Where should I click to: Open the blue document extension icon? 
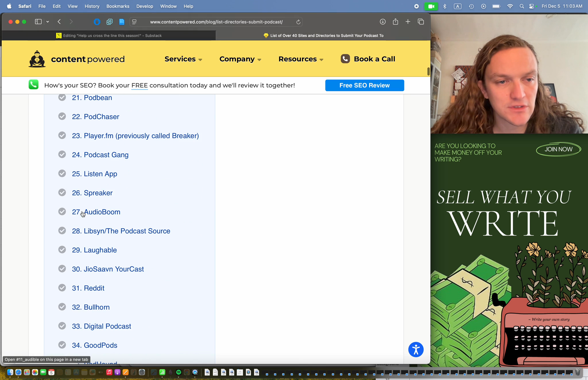click(122, 22)
